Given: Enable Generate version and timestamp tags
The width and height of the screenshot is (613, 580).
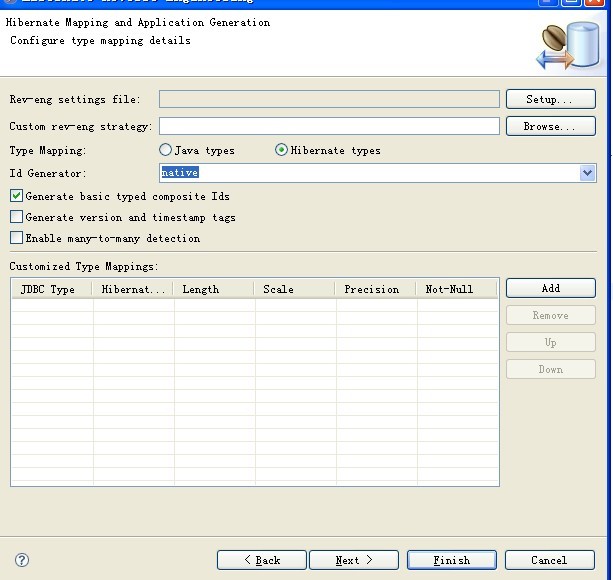Looking at the screenshot, I should [16, 217].
